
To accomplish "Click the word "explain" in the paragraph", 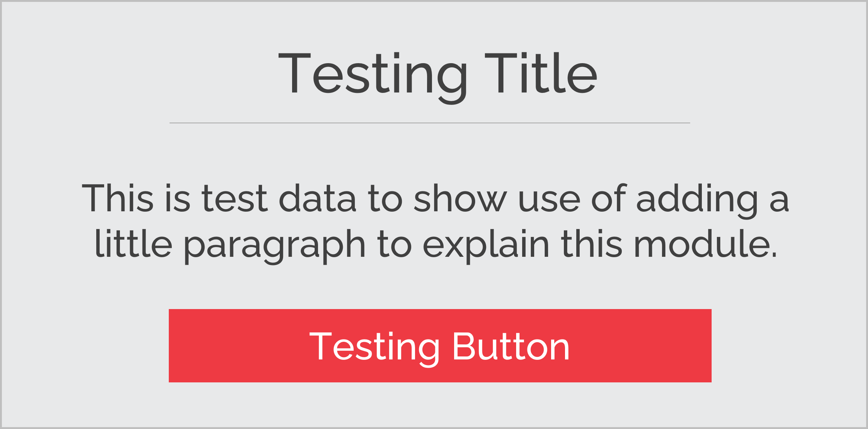I will pos(486,246).
